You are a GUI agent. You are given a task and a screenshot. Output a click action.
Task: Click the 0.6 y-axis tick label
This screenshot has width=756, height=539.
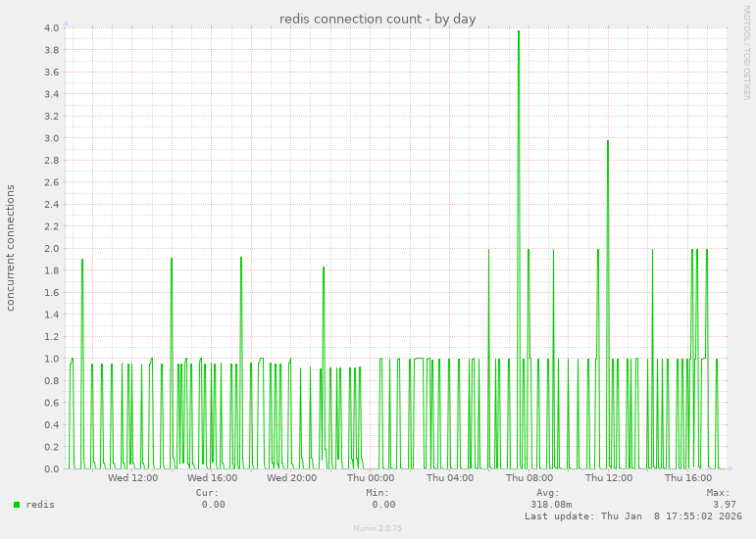(52, 403)
